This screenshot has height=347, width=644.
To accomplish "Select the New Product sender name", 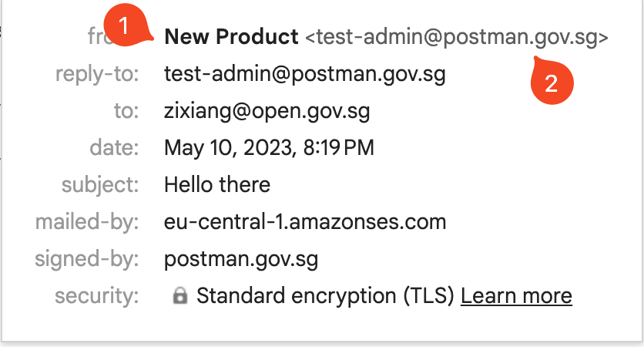I will pos(231,36).
